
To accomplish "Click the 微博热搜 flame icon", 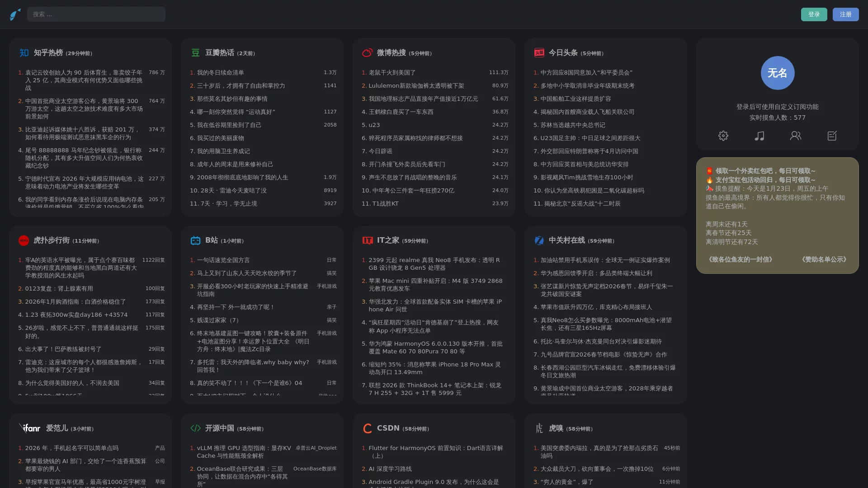I will 367,53.
